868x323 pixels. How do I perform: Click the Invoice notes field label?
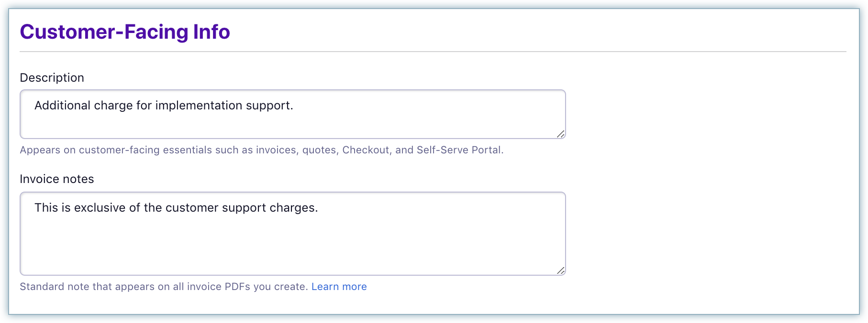tap(57, 179)
